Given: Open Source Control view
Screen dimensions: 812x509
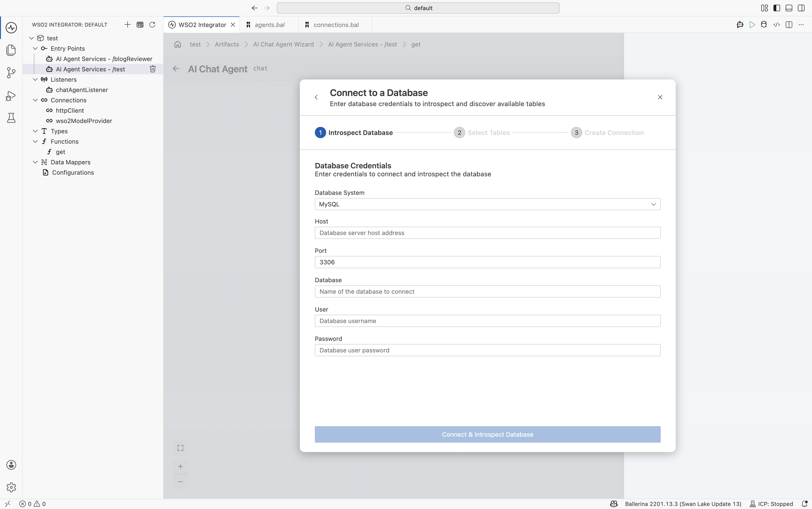Looking at the screenshot, I should click(11, 73).
